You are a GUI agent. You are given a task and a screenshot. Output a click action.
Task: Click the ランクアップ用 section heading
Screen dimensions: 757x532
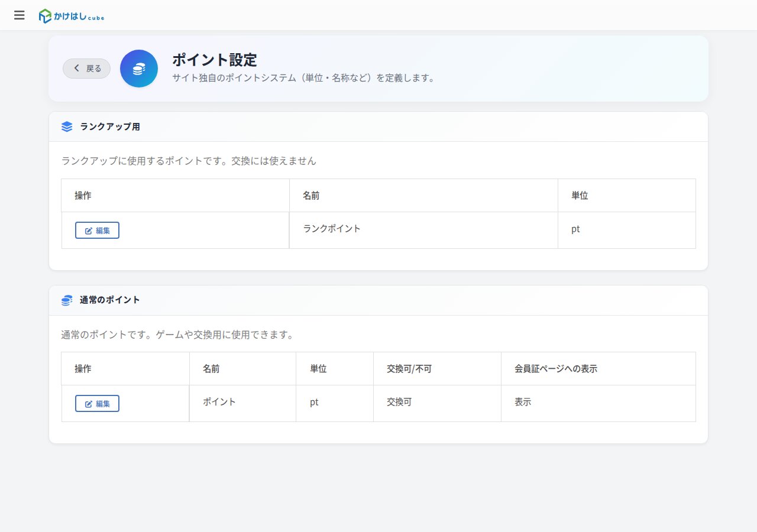(110, 126)
